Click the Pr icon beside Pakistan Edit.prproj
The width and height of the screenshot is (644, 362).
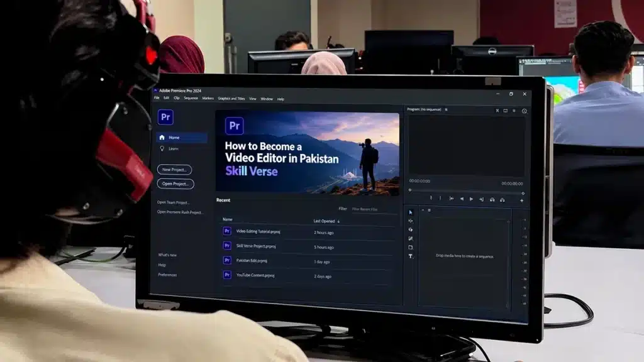(226, 260)
